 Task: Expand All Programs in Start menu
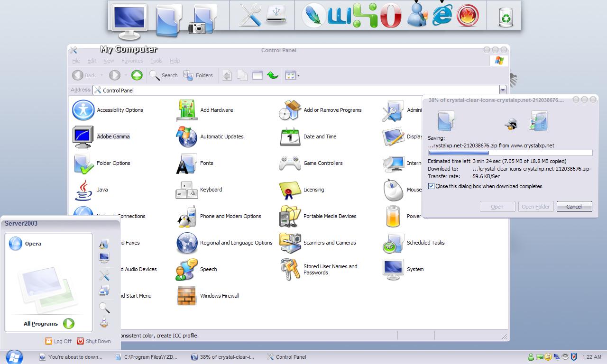point(49,324)
